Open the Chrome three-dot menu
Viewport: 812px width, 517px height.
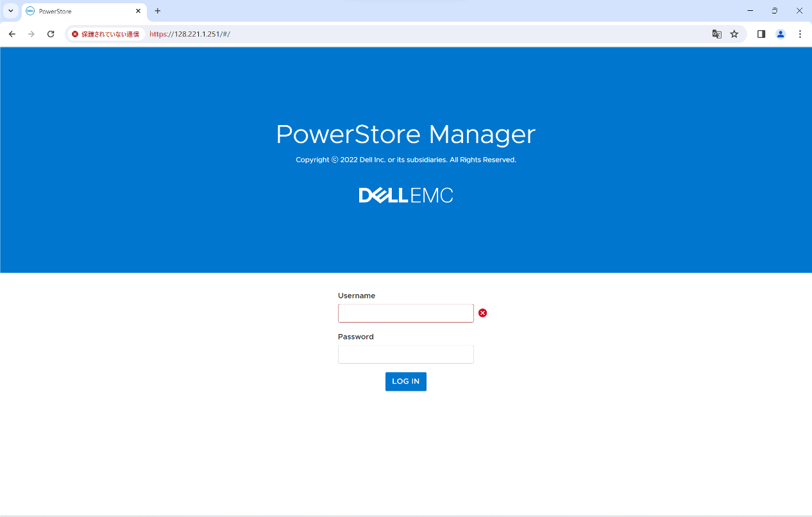coord(800,34)
